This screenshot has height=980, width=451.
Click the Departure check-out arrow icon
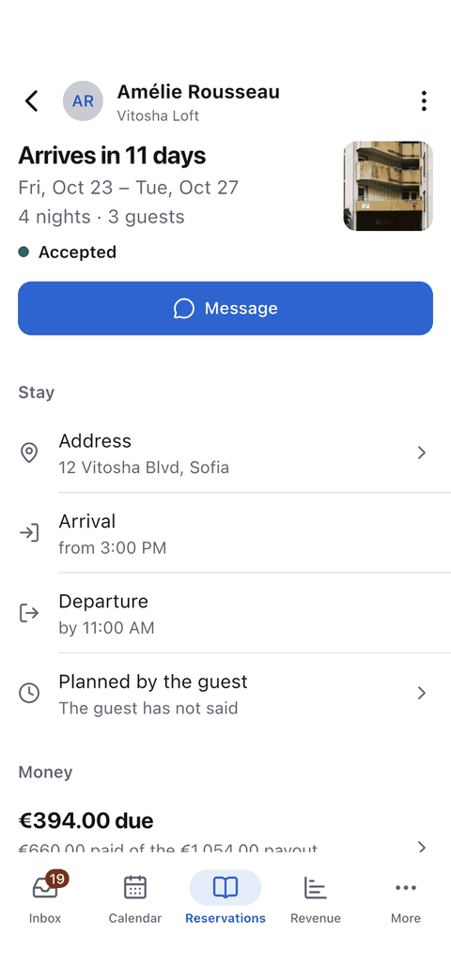pos(29,613)
